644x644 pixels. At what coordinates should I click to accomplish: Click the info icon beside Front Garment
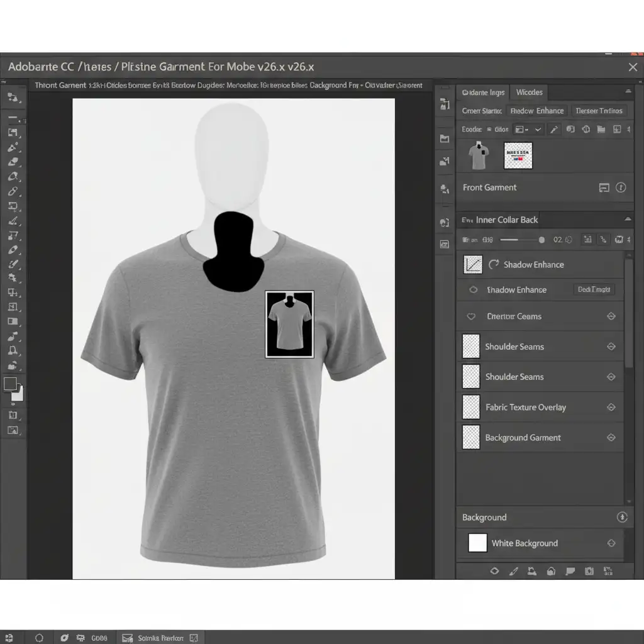pos(621,187)
